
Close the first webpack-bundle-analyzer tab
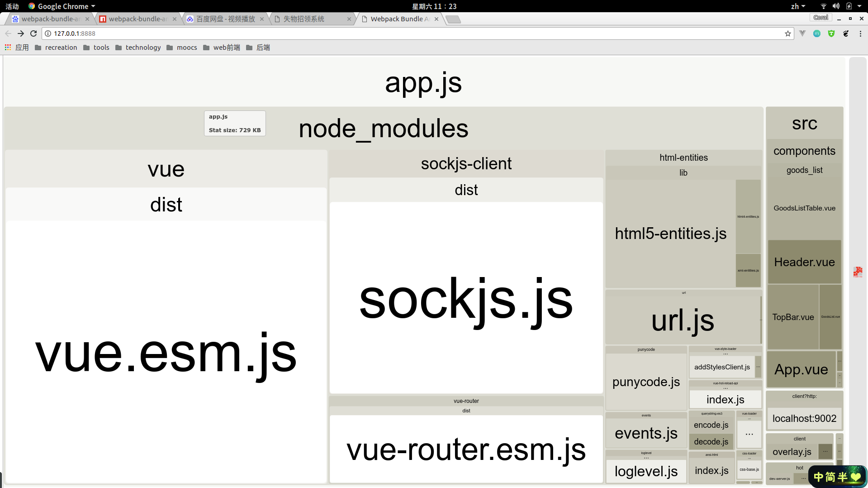pyautogui.click(x=87, y=19)
